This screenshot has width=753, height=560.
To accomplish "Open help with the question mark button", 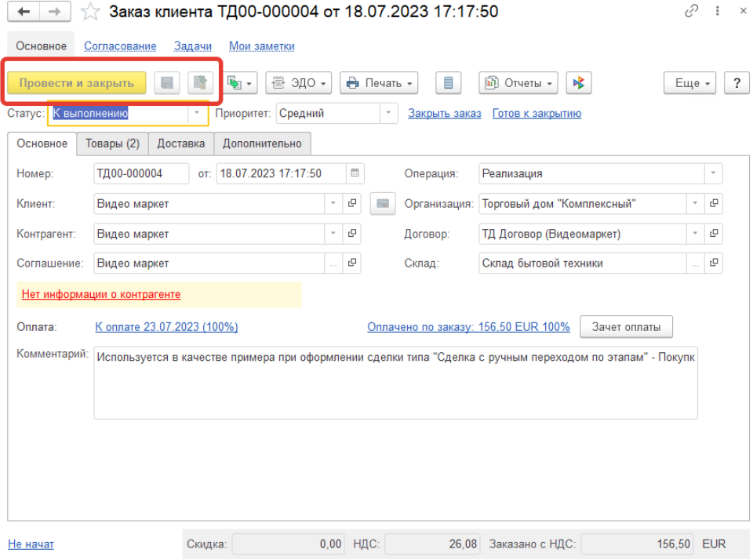I will [x=737, y=83].
